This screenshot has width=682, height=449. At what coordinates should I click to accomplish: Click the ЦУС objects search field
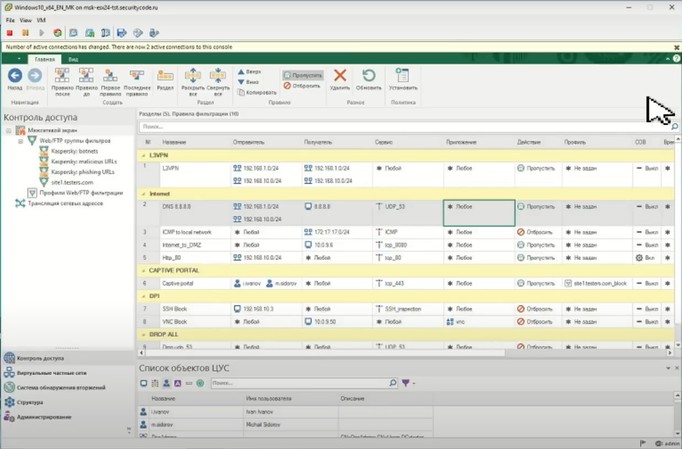(300, 383)
